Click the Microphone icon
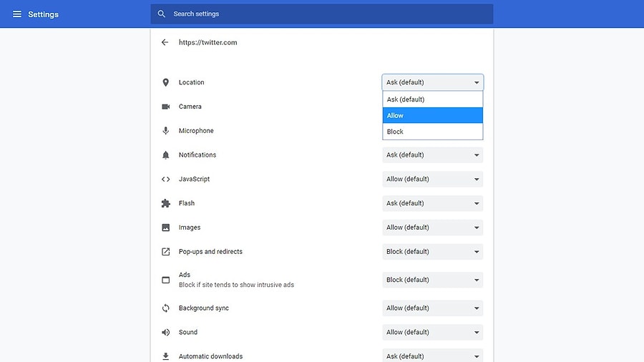 coord(165,130)
